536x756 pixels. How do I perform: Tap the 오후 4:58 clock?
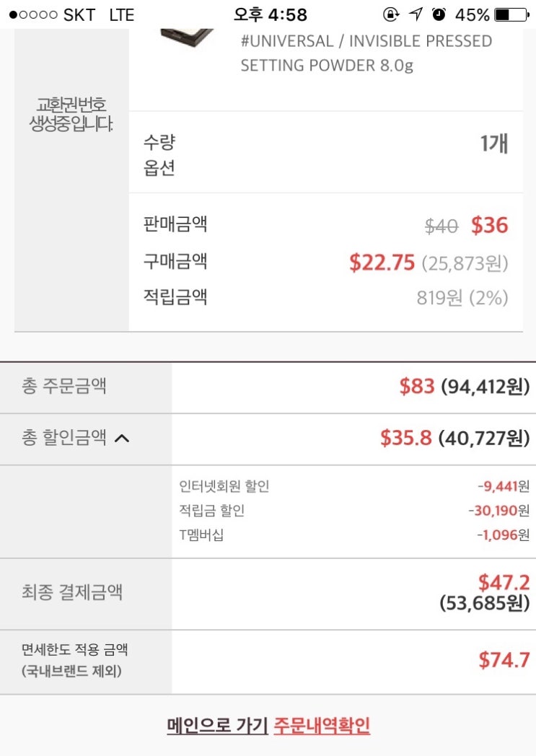click(x=271, y=14)
